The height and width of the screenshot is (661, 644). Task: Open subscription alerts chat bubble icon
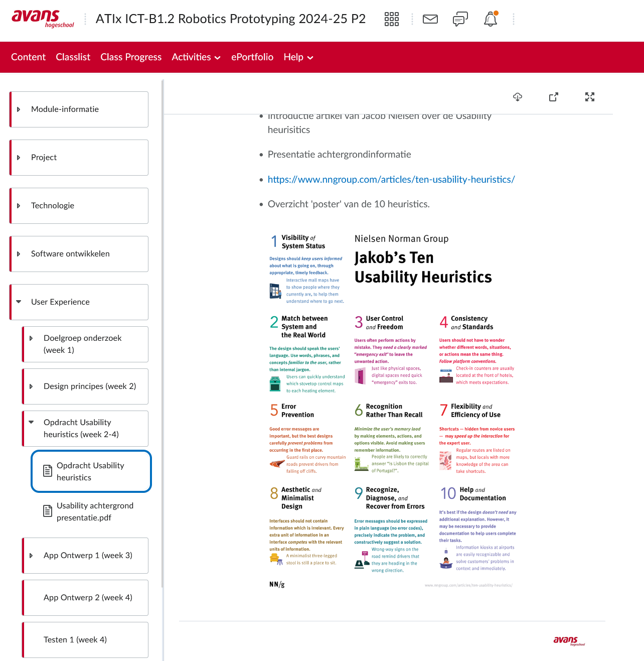tap(460, 19)
